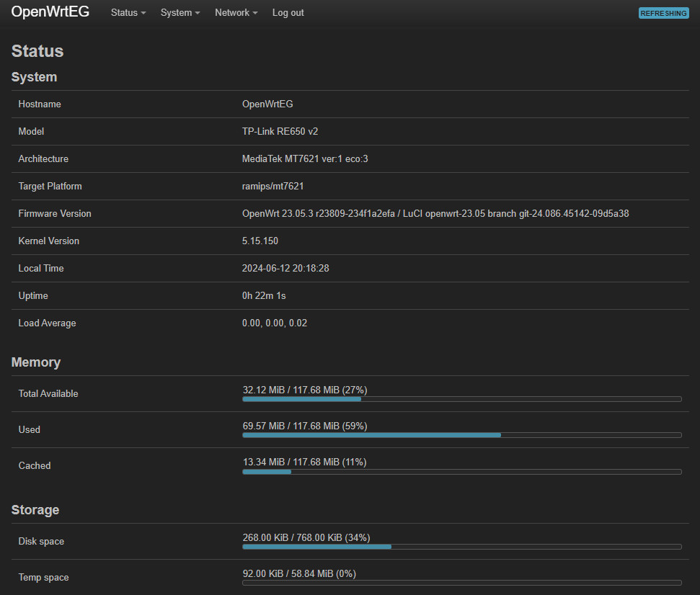Click the TP-Link RE650 v2 model value
Screen dimensions: 700x595
pyautogui.click(x=280, y=132)
